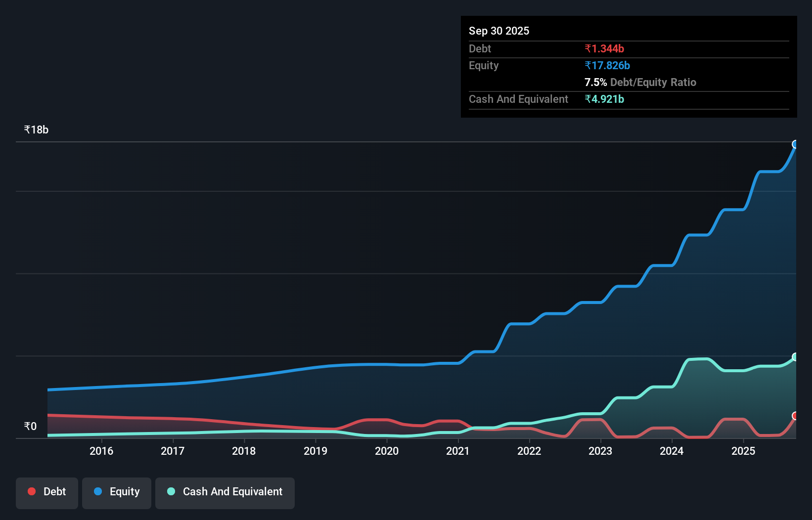Image resolution: width=812 pixels, height=520 pixels.
Task: Click the ₹4.921b Cash And Equivalent value
Action: pyautogui.click(x=604, y=99)
